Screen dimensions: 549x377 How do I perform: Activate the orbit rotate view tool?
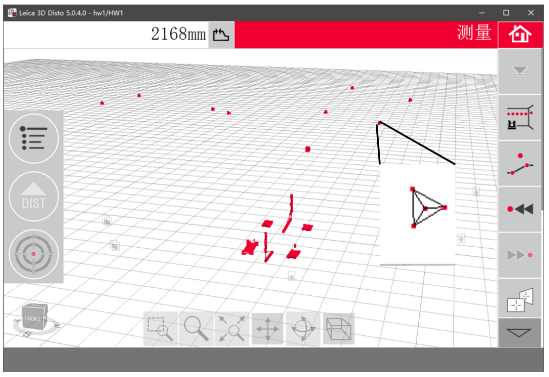pos(303,329)
